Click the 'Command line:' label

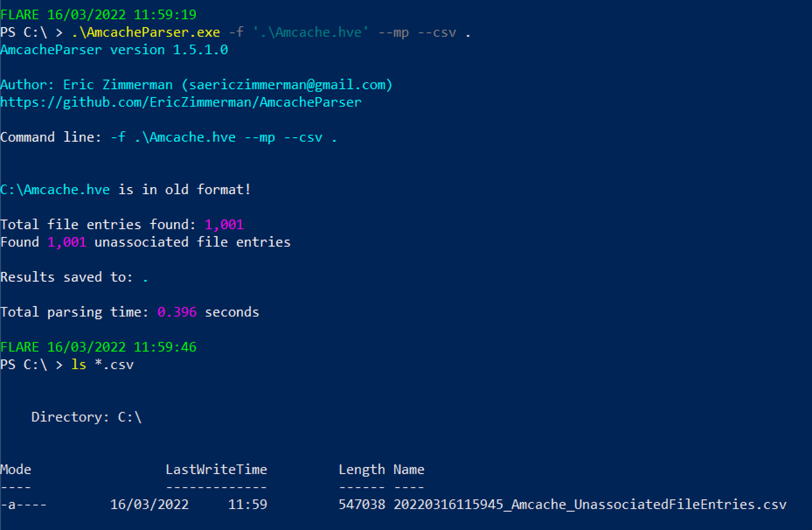point(51,137)
